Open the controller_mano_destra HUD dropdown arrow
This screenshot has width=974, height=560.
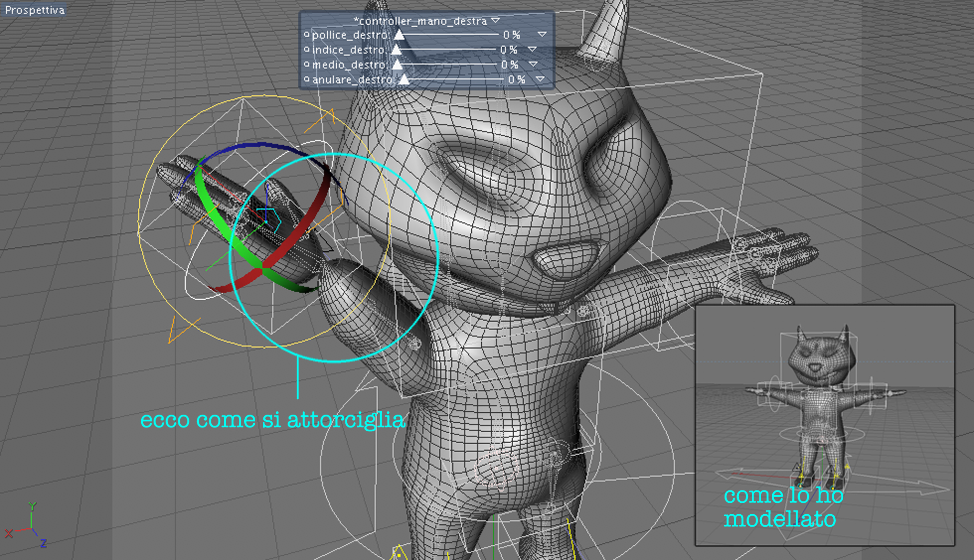496,20
